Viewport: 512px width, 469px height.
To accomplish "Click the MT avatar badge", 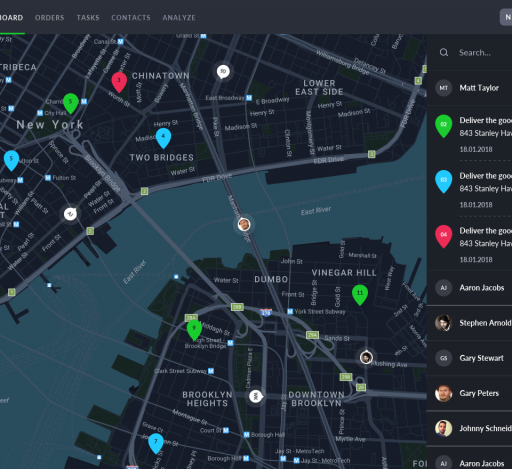I will [x=443, y=88].
